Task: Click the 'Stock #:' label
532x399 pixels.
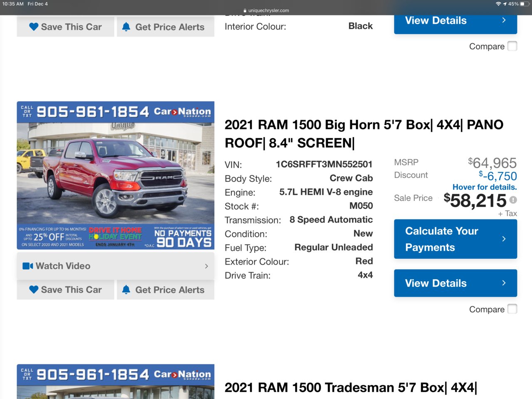Action: [242, 206]
